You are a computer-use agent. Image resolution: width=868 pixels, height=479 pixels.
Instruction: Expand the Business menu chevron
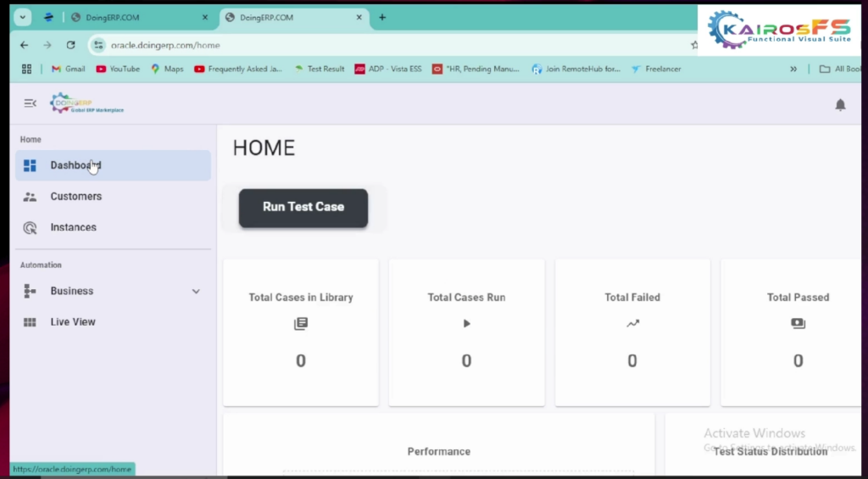196,292
